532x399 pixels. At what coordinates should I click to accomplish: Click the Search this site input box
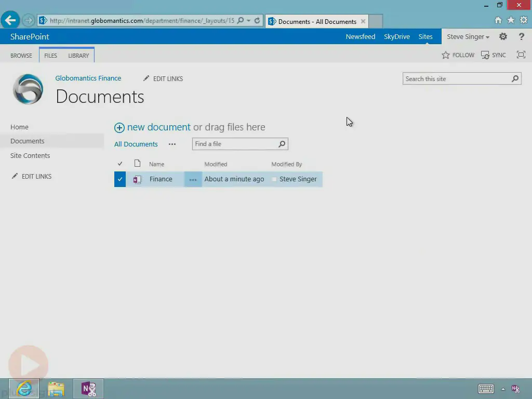(x=458, y=79)
